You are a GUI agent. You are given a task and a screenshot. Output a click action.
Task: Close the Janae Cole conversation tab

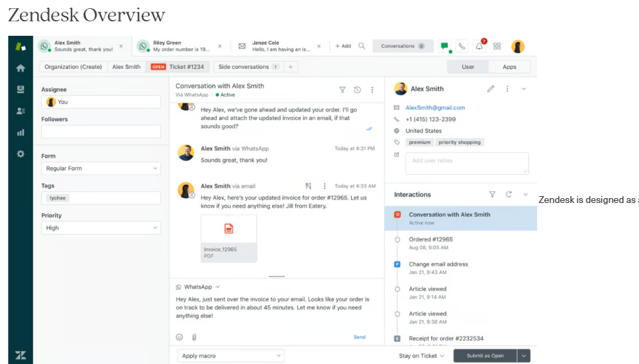pyautogui.click(x=319, y=46)
